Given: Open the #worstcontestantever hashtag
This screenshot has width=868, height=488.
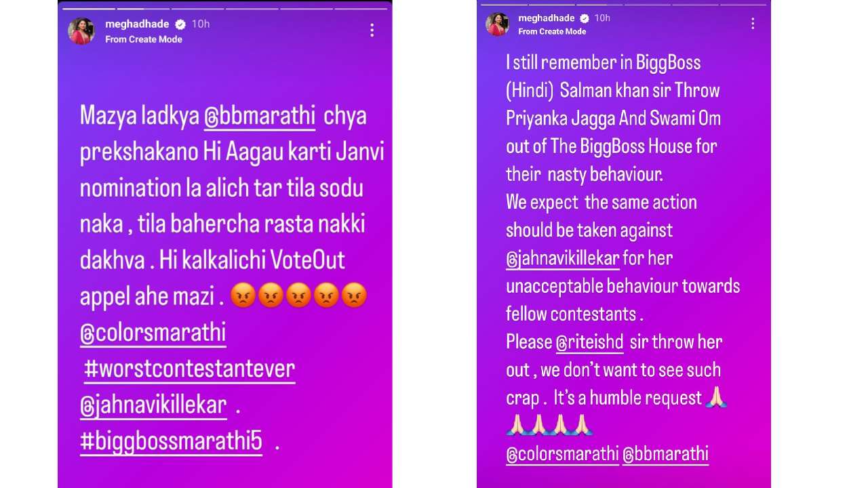Looking at the screenshot, I should [x=189, y=369].
